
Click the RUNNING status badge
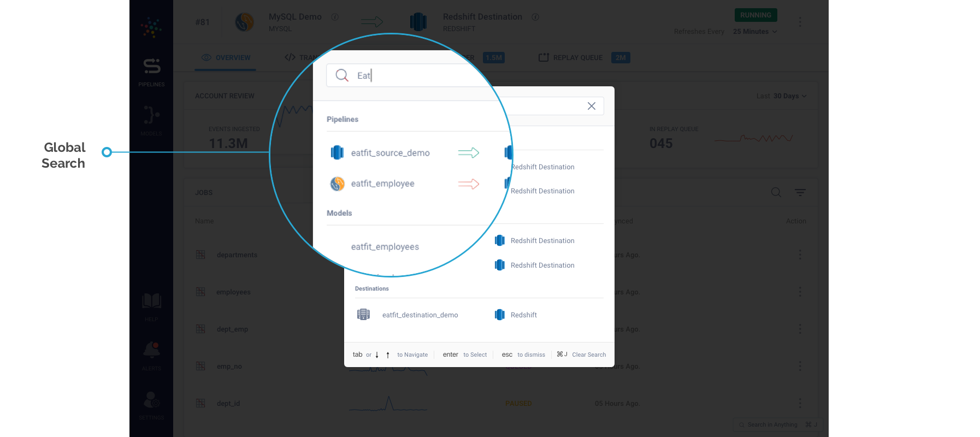click(x=755, y=15)
